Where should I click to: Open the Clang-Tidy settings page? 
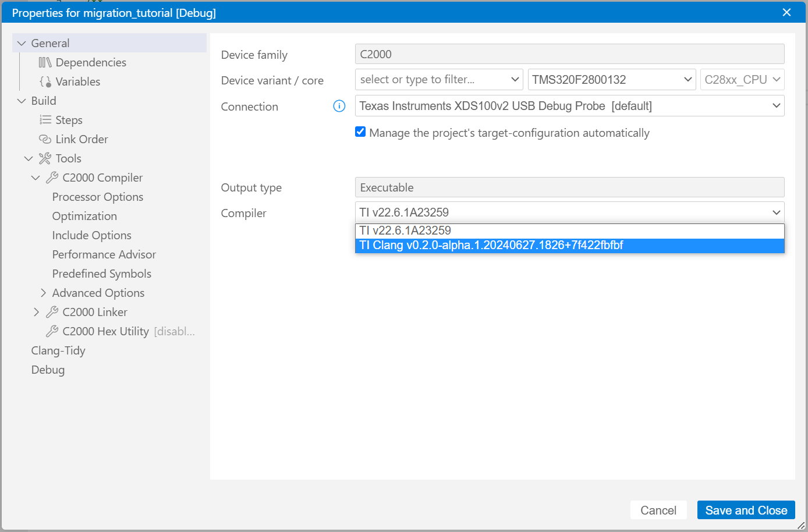click(58, 350)
